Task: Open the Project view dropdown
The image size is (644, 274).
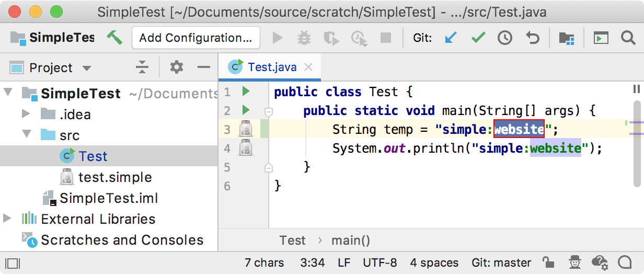Action: point(87,68)
